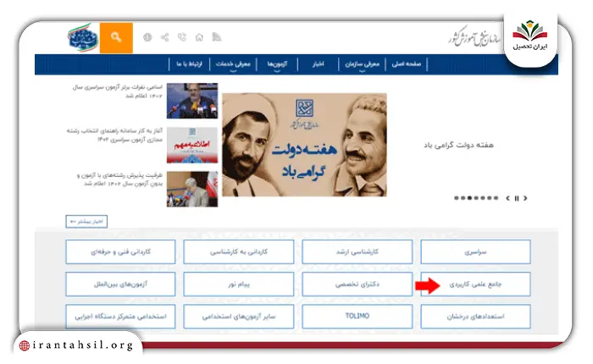Open the TOLIMO exam button
This screenshot has width=593, height=364.
357,317
